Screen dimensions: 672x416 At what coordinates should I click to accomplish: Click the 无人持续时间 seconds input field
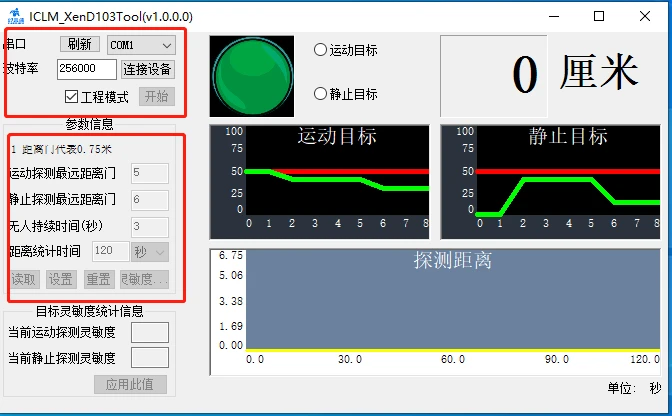point(150,227)
